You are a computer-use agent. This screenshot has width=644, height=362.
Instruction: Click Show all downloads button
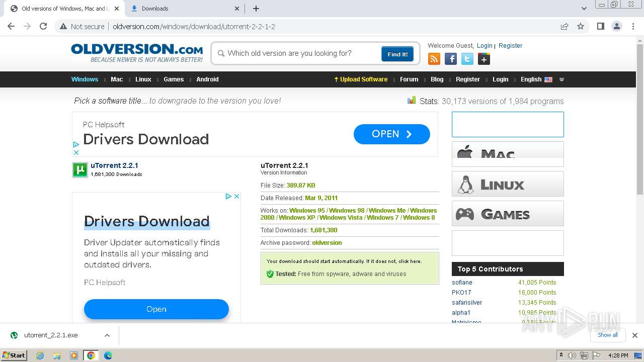tap(608, 335)
